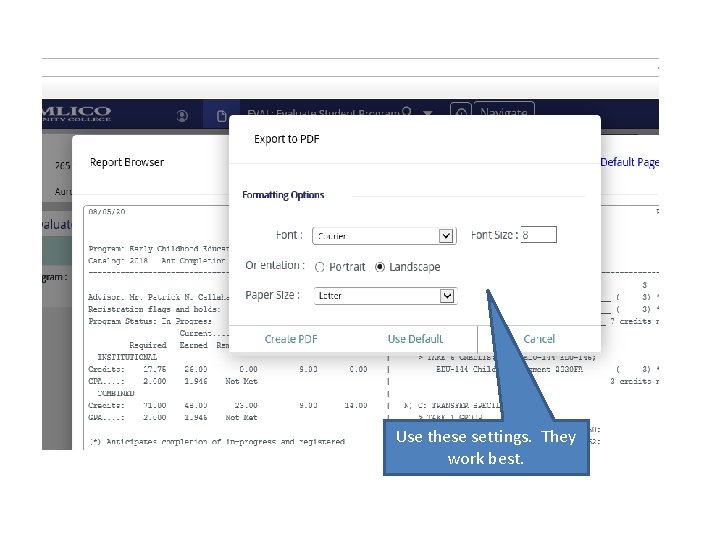This screenshot has height=540, width=720.
Task: Select Landscape orientation
Action: coord(380,267)
